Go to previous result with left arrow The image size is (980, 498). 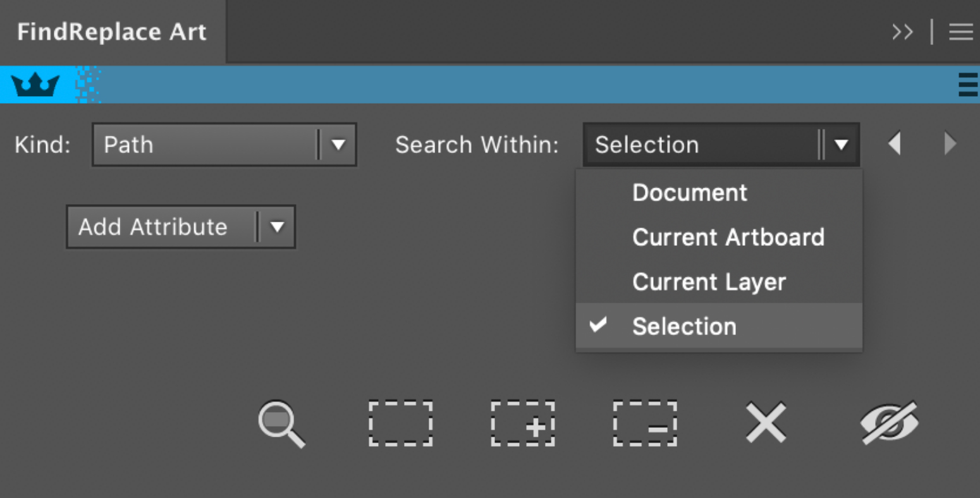coord(894,143)
